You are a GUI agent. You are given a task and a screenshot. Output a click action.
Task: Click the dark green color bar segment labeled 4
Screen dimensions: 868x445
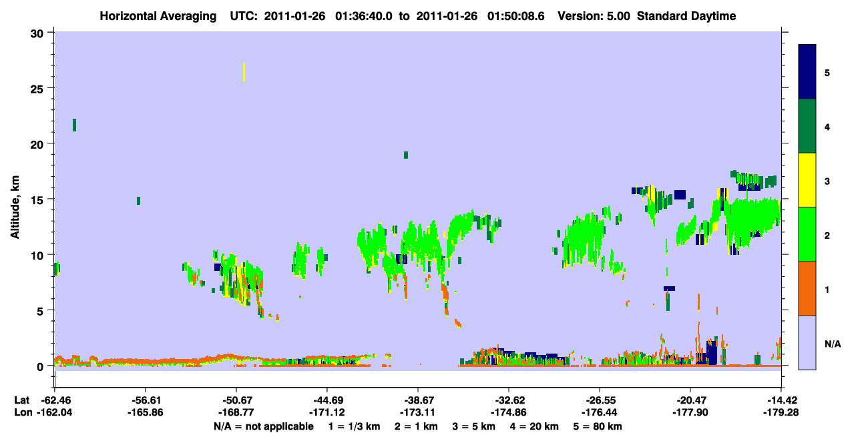click(x=807, y=126)
